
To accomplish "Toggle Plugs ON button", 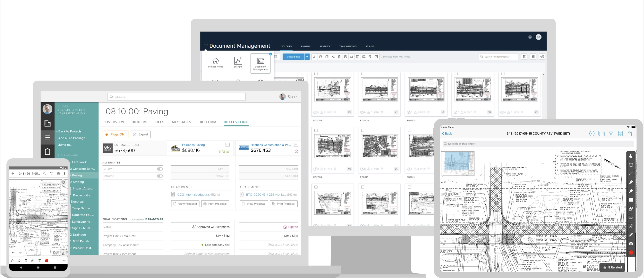I will pyautogui.click(x=115, y=134).
